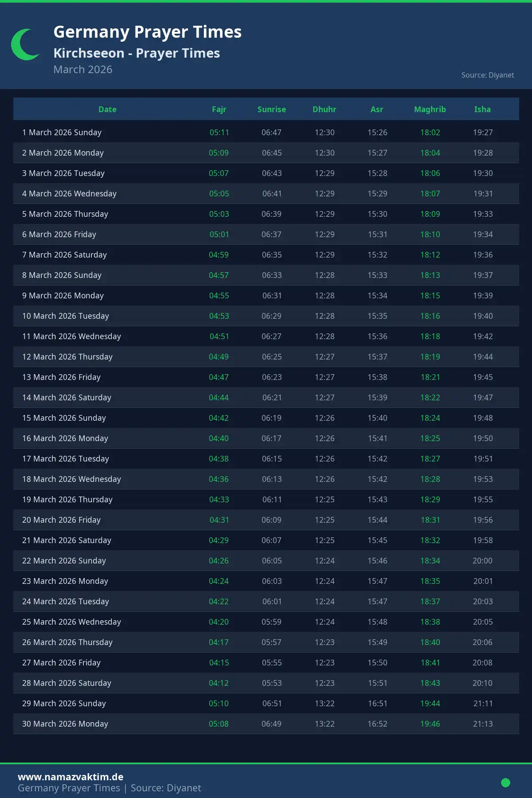Click Isha time 20:00 on 22 March
Viewport: 532px width, 798px height.
[482, 561]
